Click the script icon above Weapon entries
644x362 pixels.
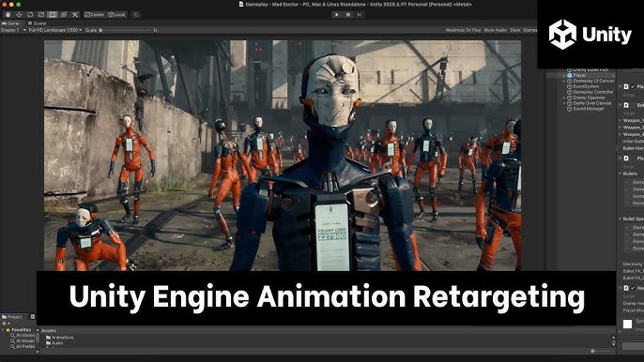pyautogui.click(x=626, y=105)
